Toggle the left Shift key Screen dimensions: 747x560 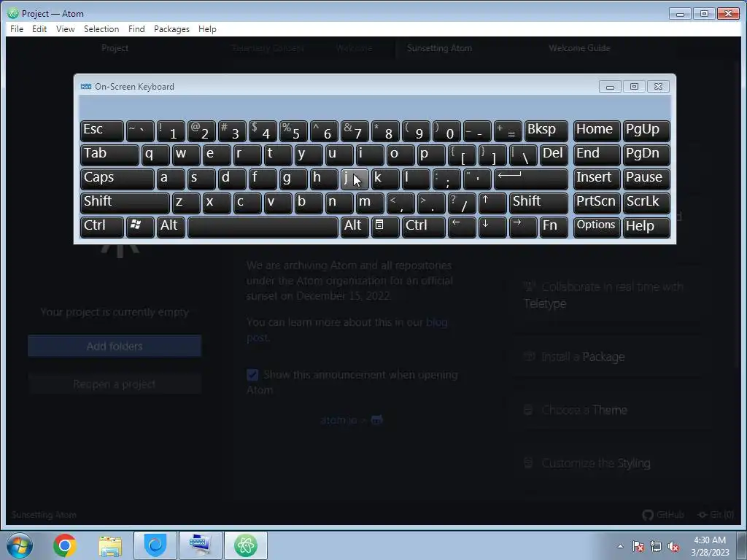[125, 203]
